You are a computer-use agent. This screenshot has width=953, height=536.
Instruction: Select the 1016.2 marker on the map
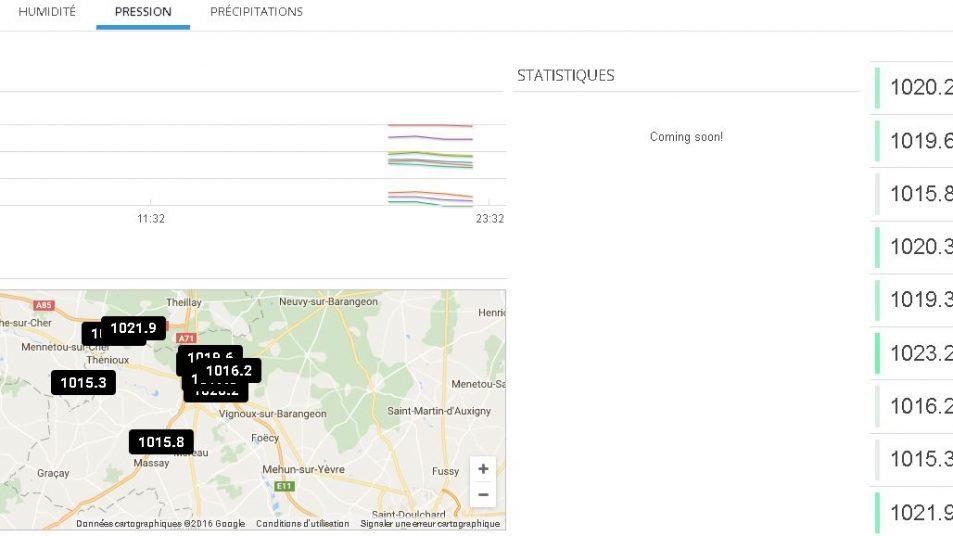(231, 371)
